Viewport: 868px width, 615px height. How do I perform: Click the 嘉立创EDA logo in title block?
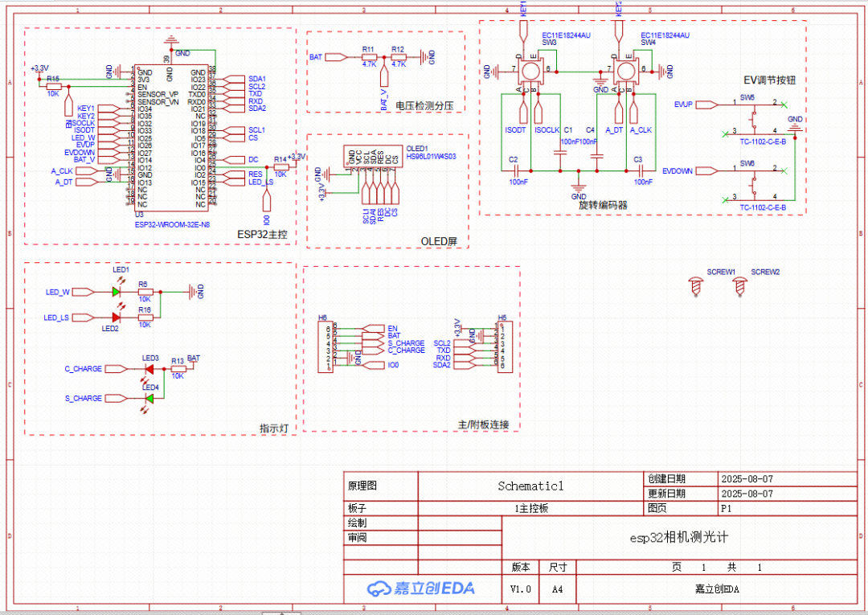(421, 588)
